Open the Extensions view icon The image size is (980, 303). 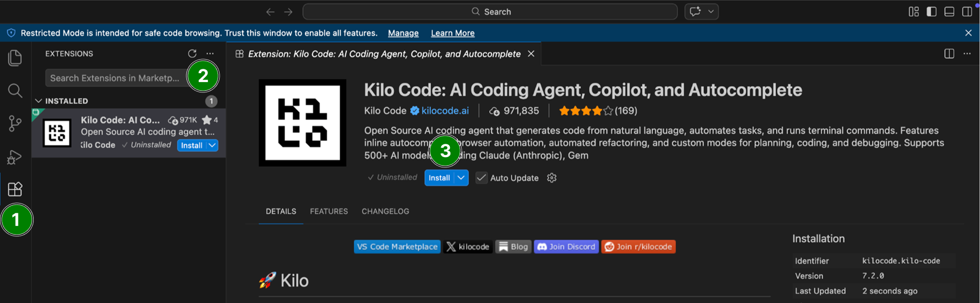tap(15, 189)
